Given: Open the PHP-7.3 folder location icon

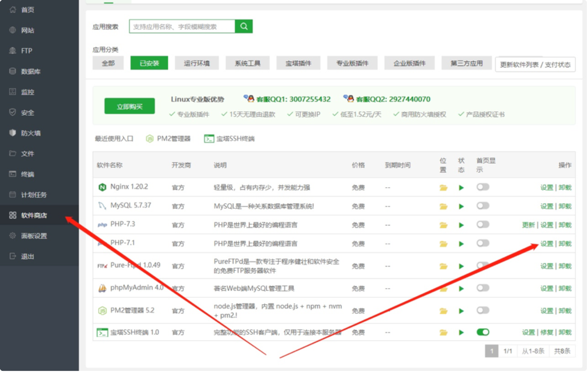Looking at the screenshot, I should (x=443, y=225).
